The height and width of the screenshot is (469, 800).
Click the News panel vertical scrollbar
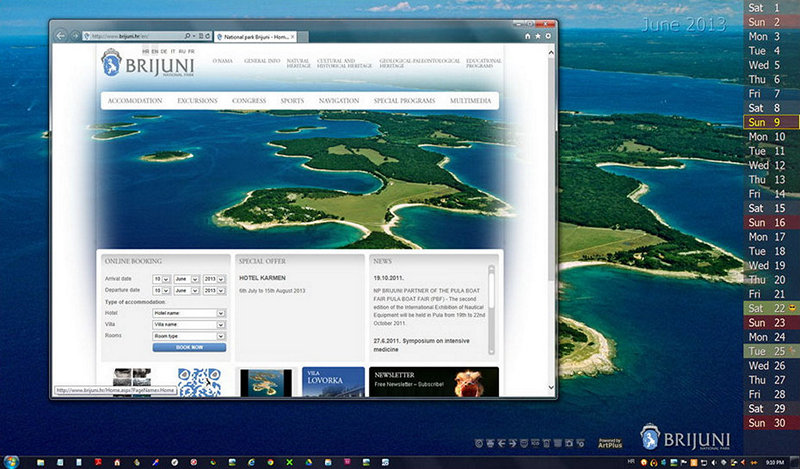click(491, 310)
